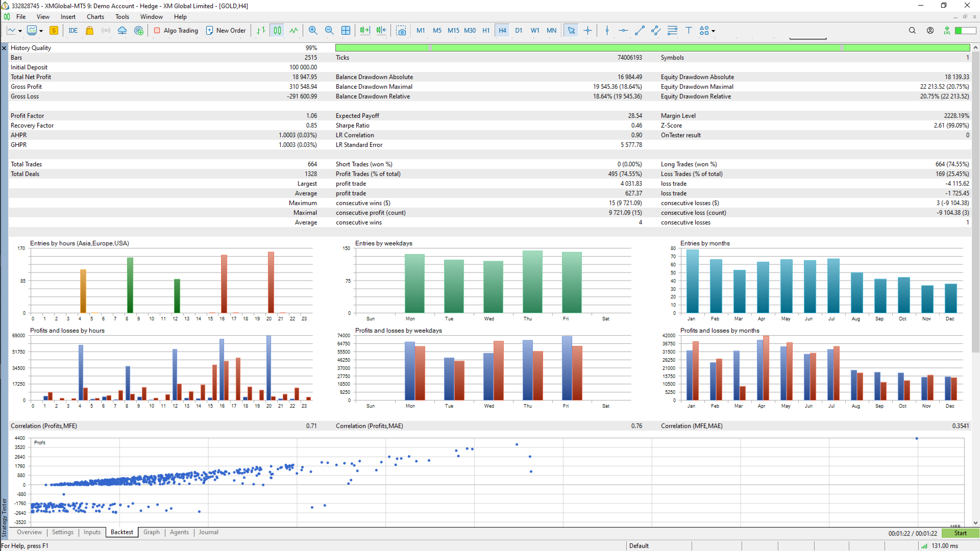Screen dimensions: 980x551
Task: Click the Start button
Action: tap(960, 533)
